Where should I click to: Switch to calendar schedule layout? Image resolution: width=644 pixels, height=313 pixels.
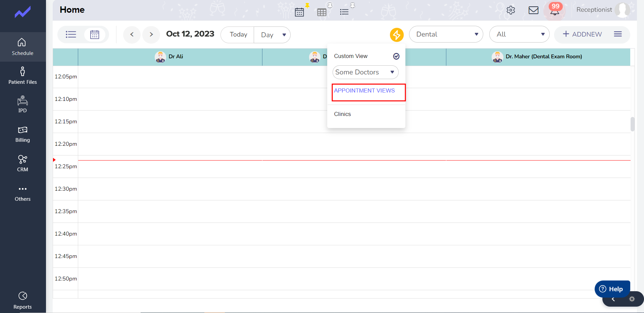coord(95,35)
